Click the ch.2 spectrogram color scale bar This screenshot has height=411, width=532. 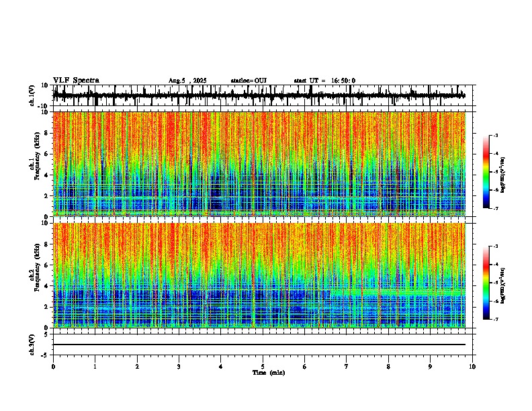click(486, 283)
